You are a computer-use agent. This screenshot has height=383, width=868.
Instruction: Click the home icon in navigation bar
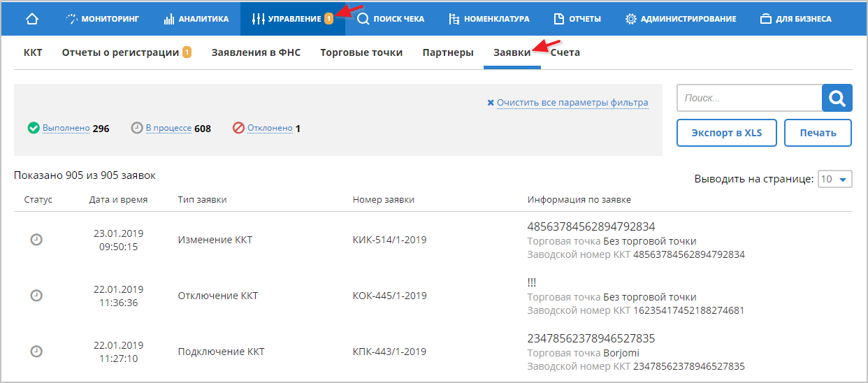(x=32, y=19)
